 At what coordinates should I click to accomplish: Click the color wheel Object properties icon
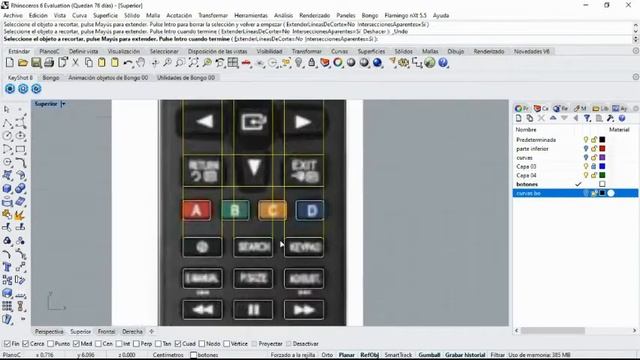point(338,63)
